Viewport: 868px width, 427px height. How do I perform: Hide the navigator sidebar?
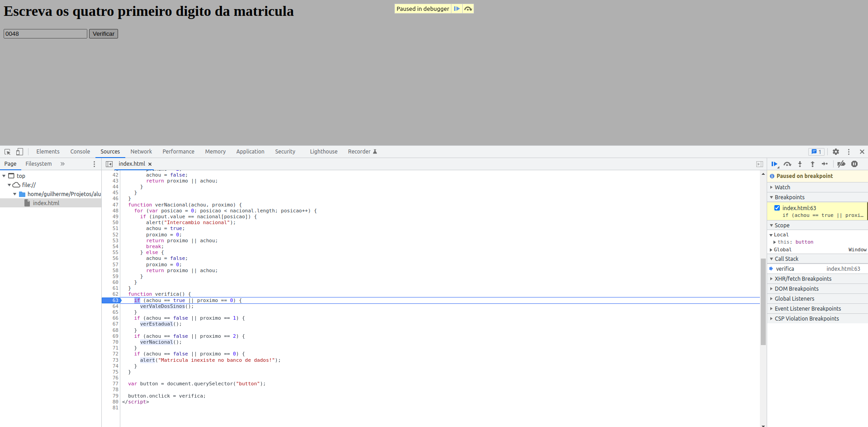click(x=109, y=164)
